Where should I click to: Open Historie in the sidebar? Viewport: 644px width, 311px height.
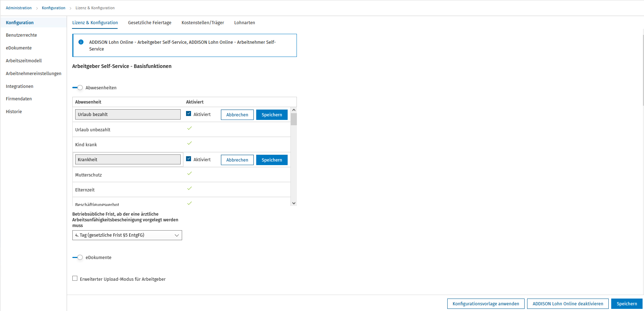click(14, 112)
